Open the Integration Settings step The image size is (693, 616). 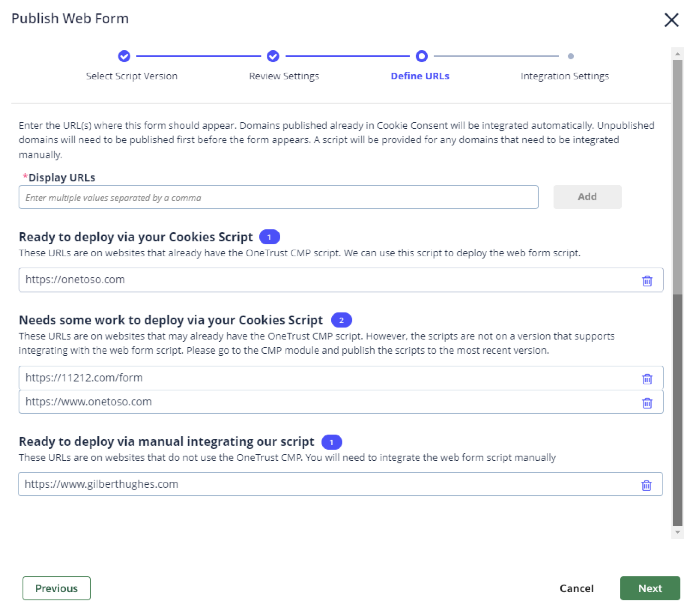tap(565, 76)
